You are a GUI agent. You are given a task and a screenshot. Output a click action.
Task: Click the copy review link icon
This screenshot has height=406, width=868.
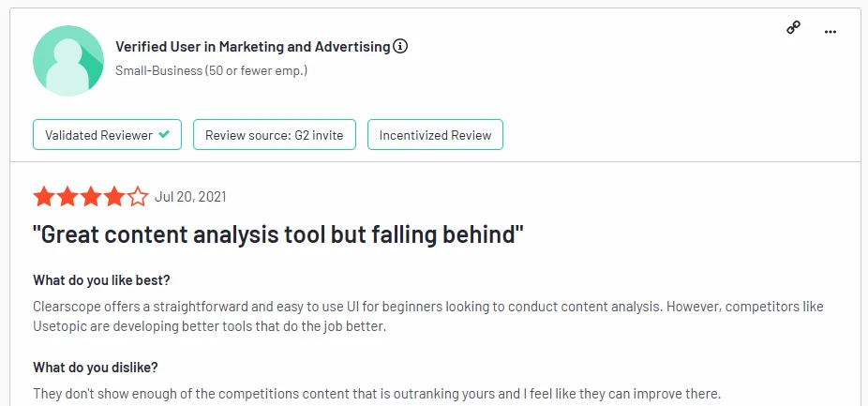[x=793, y=28]
